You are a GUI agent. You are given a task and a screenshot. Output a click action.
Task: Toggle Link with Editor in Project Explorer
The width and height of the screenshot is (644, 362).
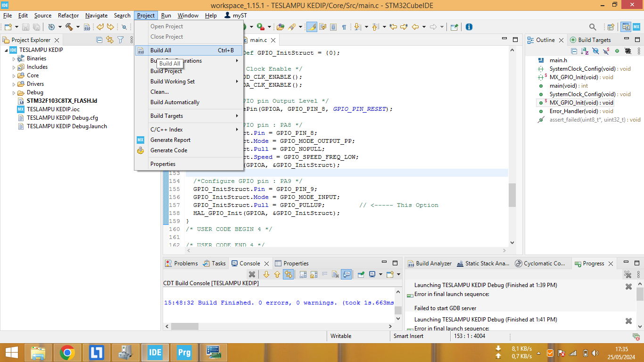(110, 40)
